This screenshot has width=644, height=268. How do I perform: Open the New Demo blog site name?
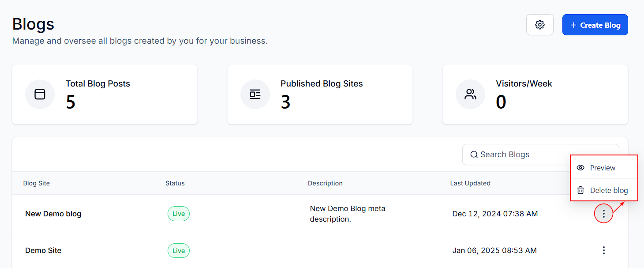tap(53, 214)
